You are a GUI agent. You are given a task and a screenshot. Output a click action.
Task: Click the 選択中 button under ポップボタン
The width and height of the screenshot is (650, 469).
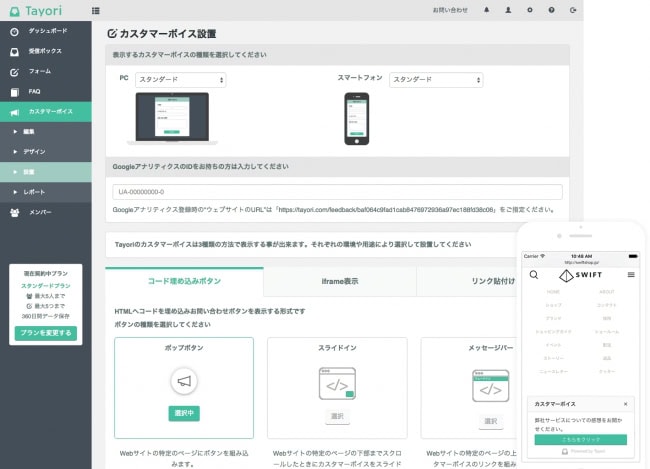point(183,413)
